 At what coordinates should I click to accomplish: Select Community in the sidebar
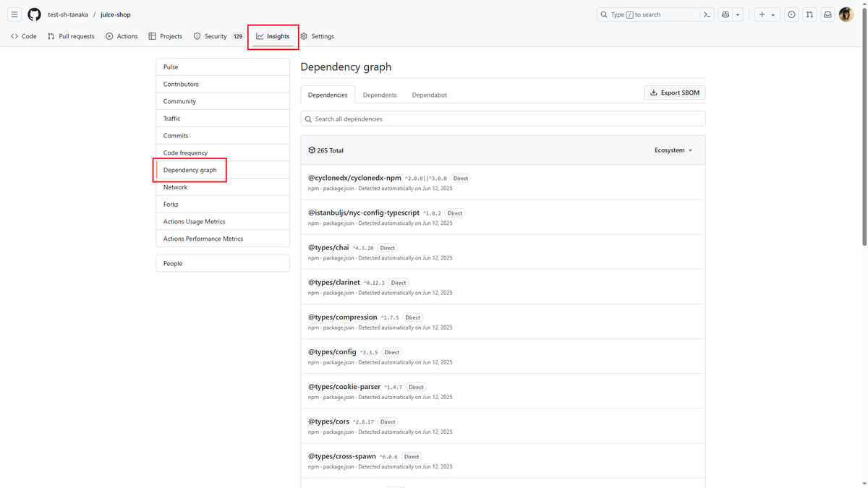223,101
